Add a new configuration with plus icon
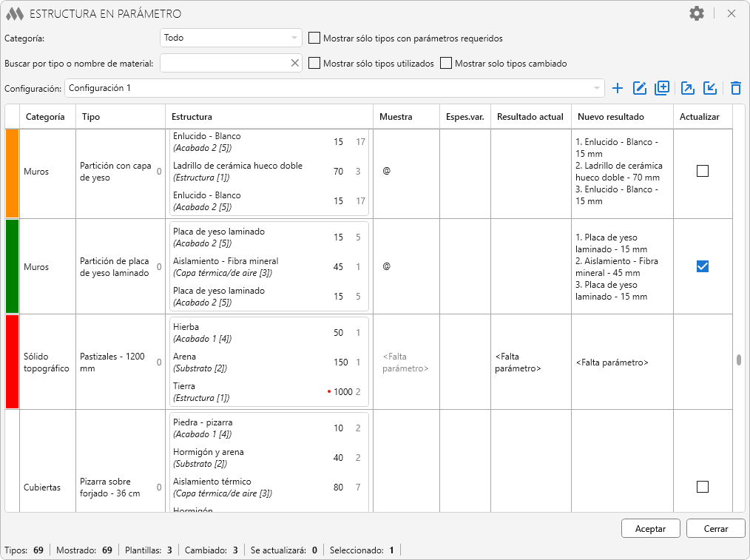The image size is (750, 560). 618,88
